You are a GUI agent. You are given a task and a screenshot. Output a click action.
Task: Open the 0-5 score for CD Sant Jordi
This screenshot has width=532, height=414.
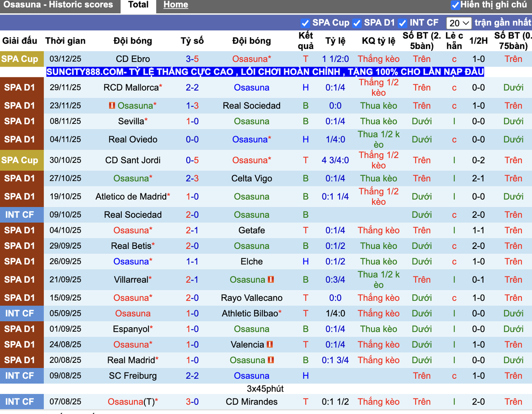click(x=192, y=160)
